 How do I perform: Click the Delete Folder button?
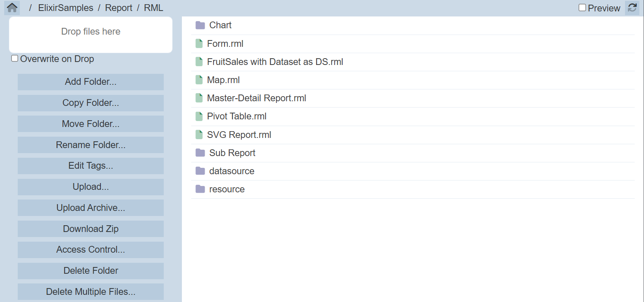click(91, 271)
